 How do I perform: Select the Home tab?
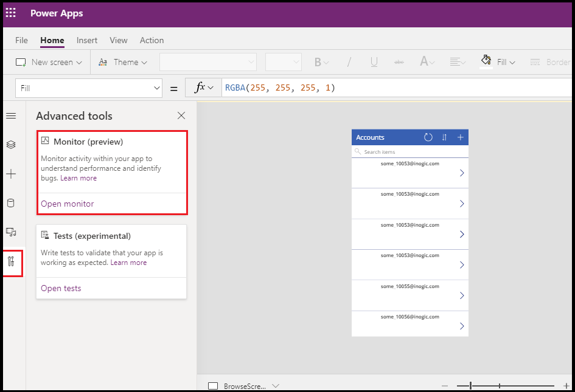click(52, 40)
